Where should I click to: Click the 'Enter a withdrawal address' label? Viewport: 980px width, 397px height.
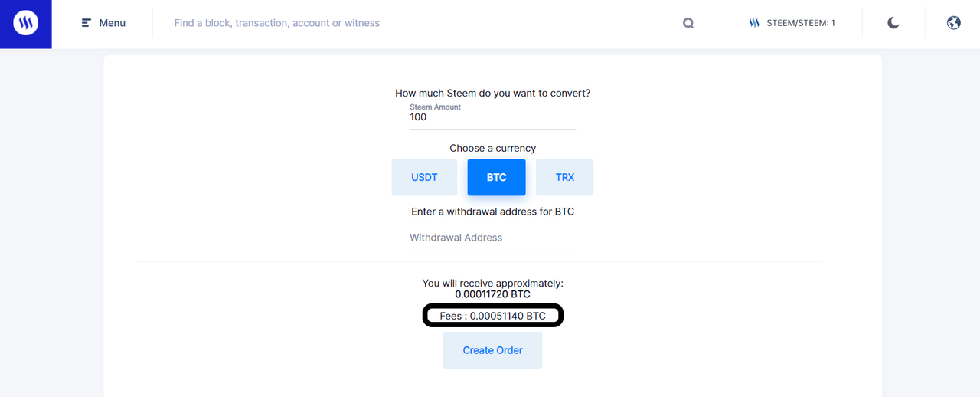492,212
